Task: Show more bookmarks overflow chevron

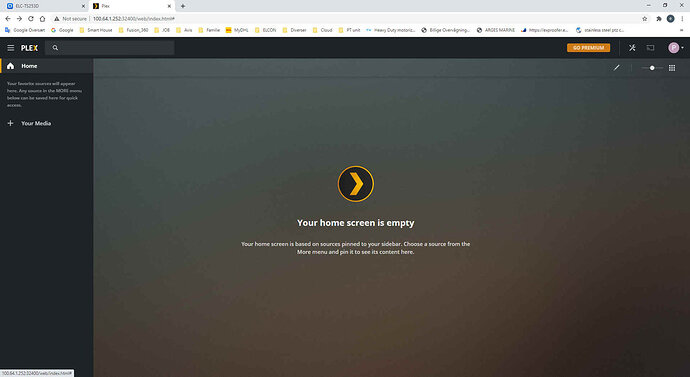Action: pyautogui.click(x=682, y=30)
